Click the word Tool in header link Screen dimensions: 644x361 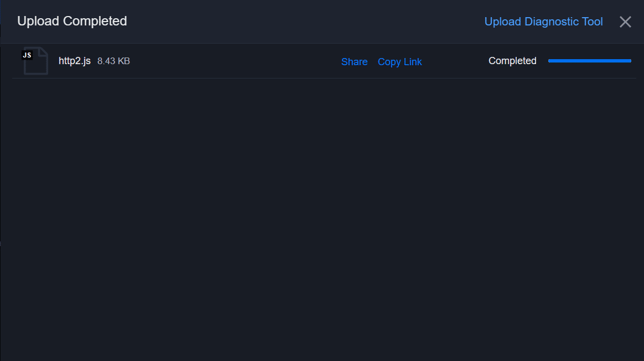coord(592,22)
